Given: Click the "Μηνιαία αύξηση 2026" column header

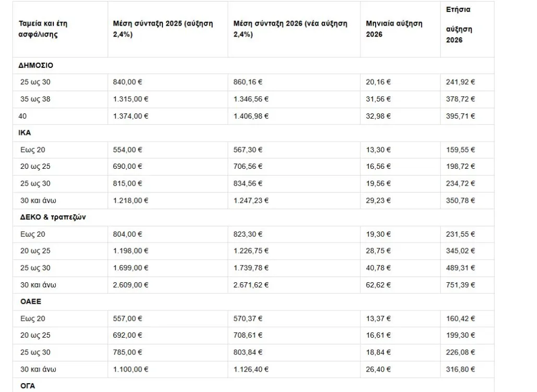Looking at the screenshot, I should click(395, 29).
